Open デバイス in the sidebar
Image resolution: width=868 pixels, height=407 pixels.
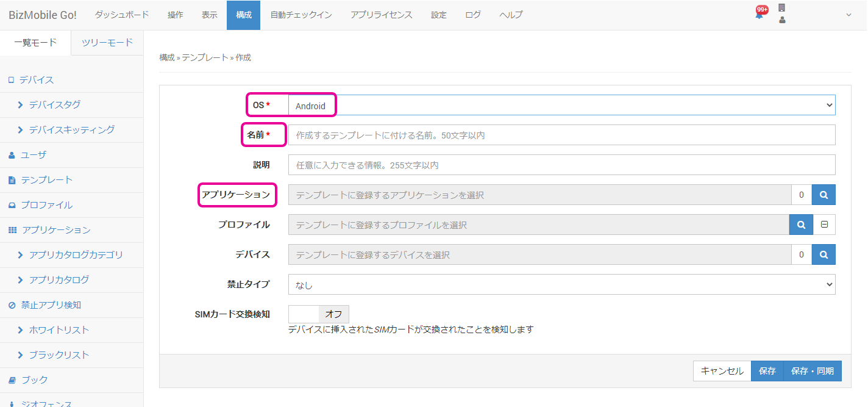point(36,80)
